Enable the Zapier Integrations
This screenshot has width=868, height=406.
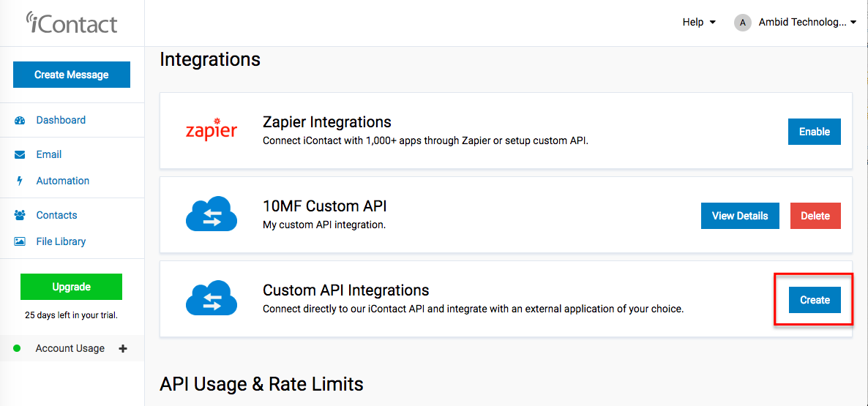click(815, 132)
